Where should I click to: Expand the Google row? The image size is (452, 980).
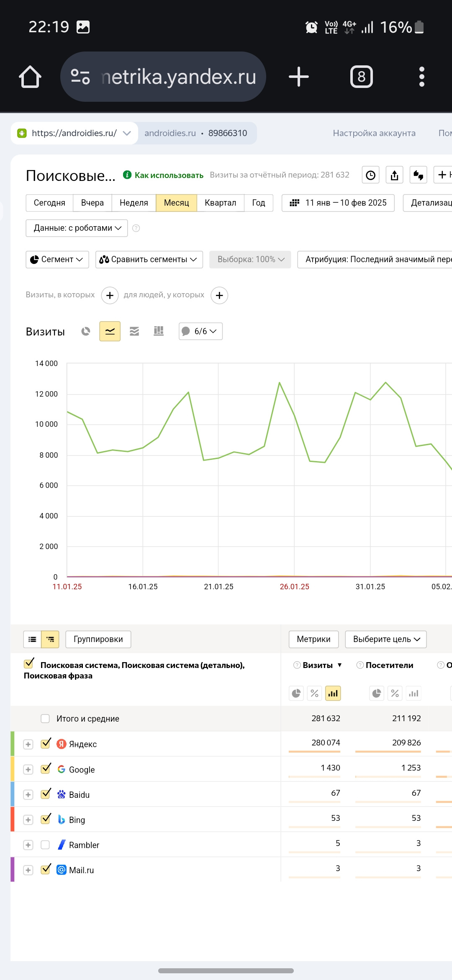point(28,769)
